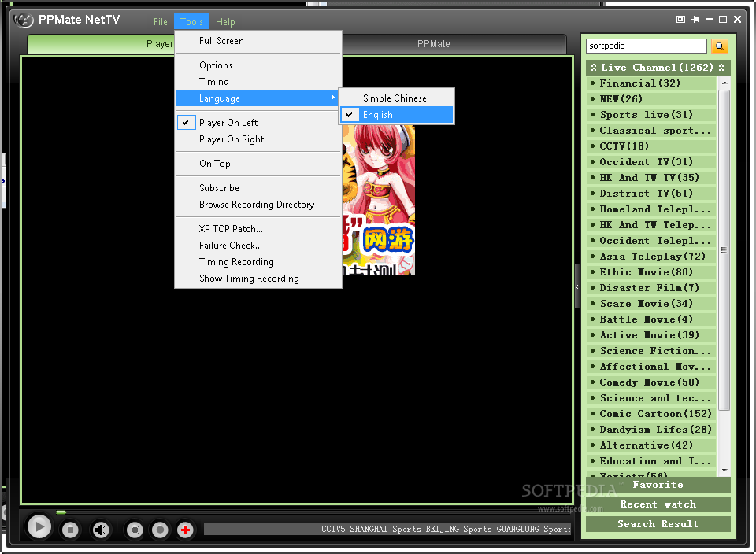Choose Player On Right option

tap(258, 139)
